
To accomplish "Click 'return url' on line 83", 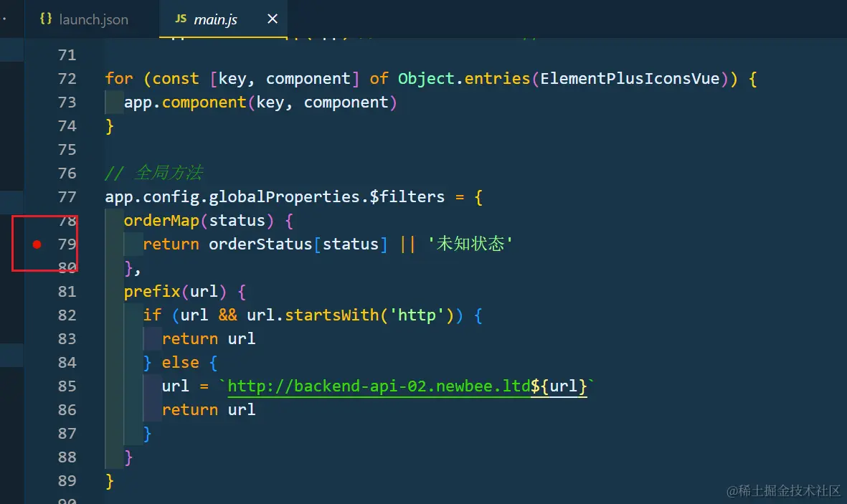I will (x=209, y=338).
